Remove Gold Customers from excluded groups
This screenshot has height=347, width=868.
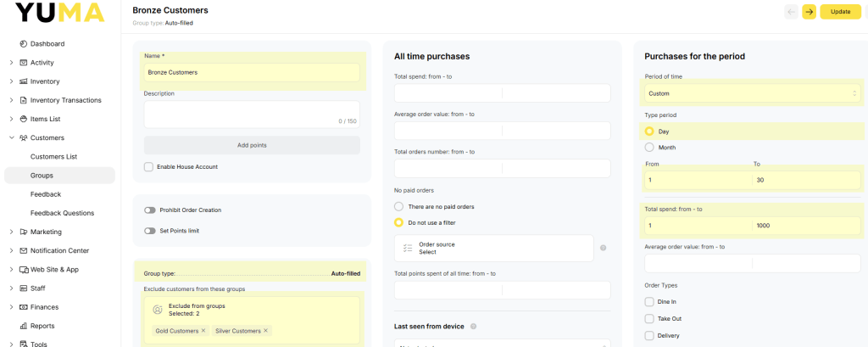203,330
